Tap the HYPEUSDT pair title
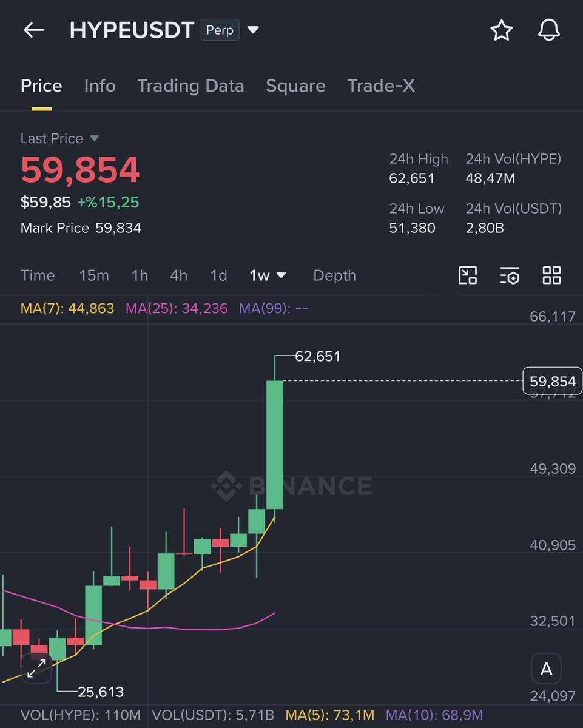The width and height of the screenshot is (583, 728). coord(132,30)
